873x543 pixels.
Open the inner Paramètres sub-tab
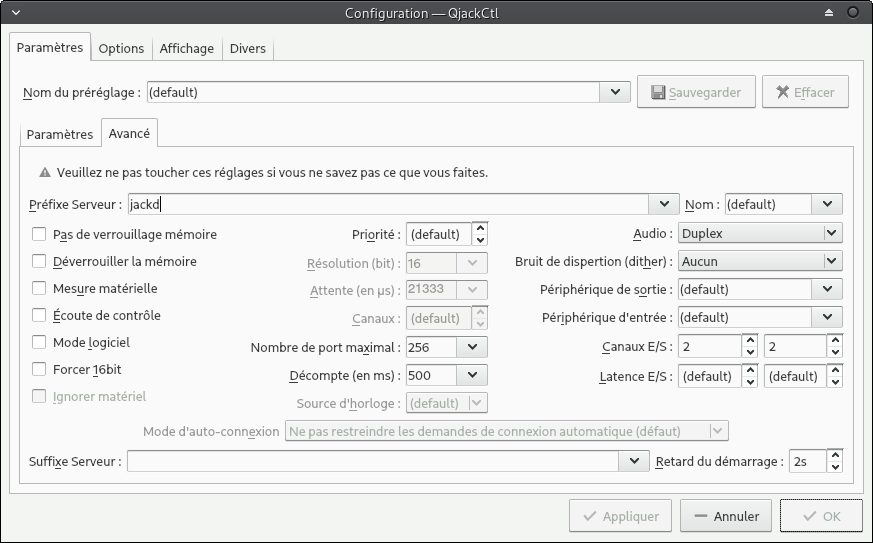pyautogui.click(x=60, y=134)
